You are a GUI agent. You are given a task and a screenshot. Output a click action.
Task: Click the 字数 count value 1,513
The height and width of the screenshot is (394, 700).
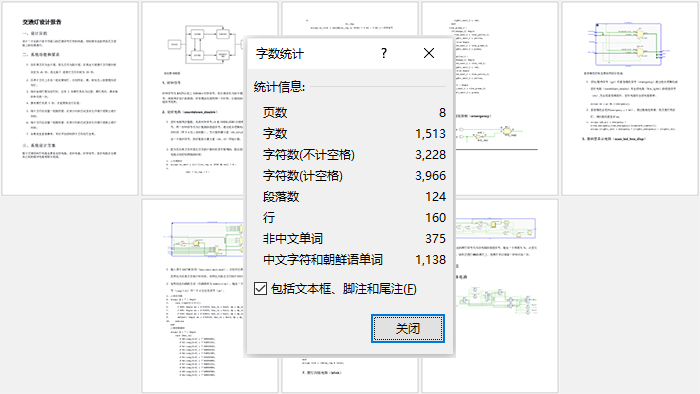pyautogui.click(x=430, y=133)
